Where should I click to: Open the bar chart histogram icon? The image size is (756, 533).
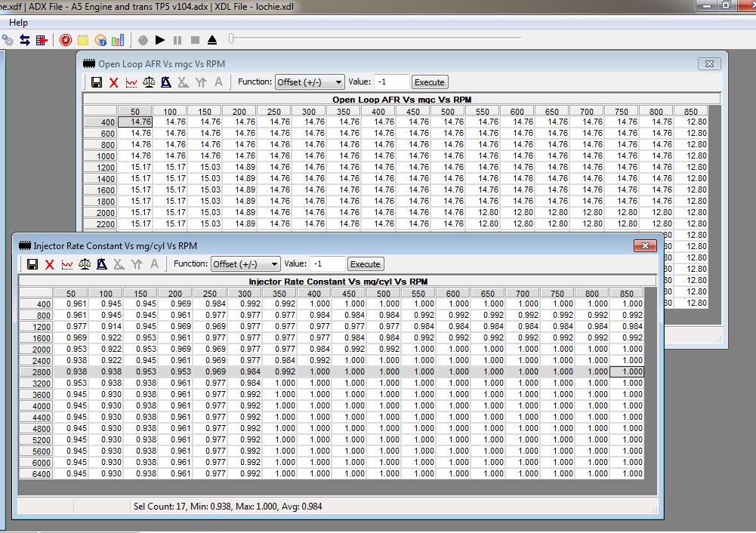click(x=118, y=40)
